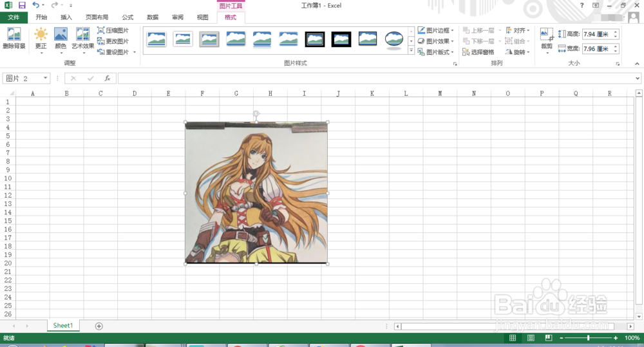
Task: Open the Align (对齐) dropdown
Action: pos(518,30)
